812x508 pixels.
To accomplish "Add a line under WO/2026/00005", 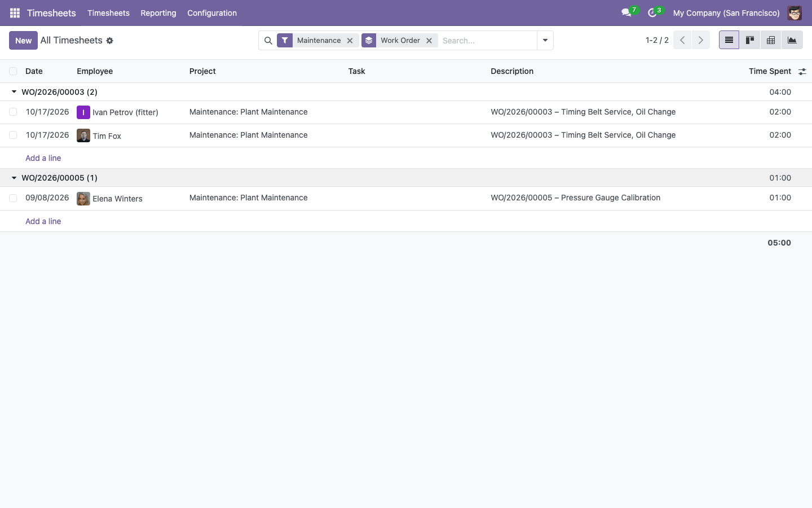I will click(43, 221).
